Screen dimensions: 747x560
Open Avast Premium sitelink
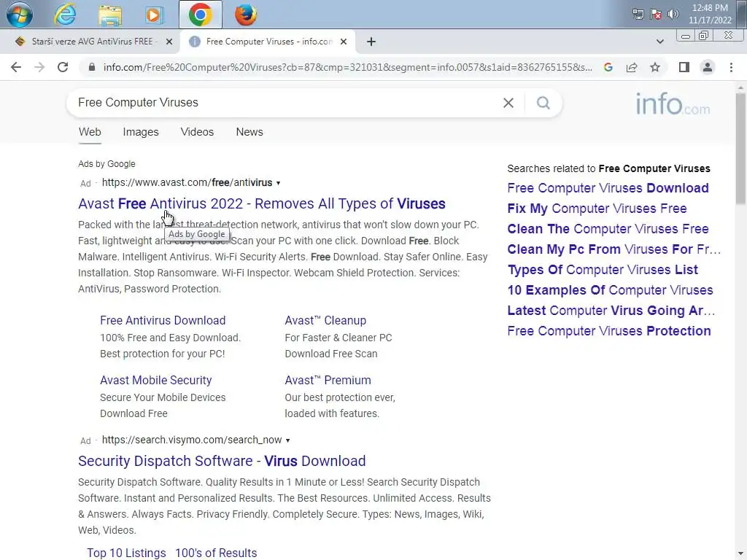click(x=328, y=381)
